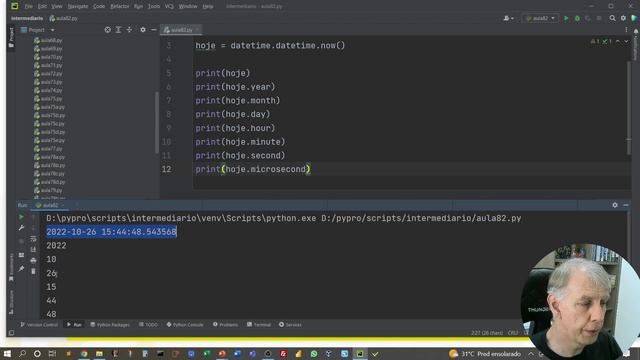Toggle scroll to end icon in Run console
This screenshot has width=640, height=360.
pyautogui.click(x=33, y=249)
